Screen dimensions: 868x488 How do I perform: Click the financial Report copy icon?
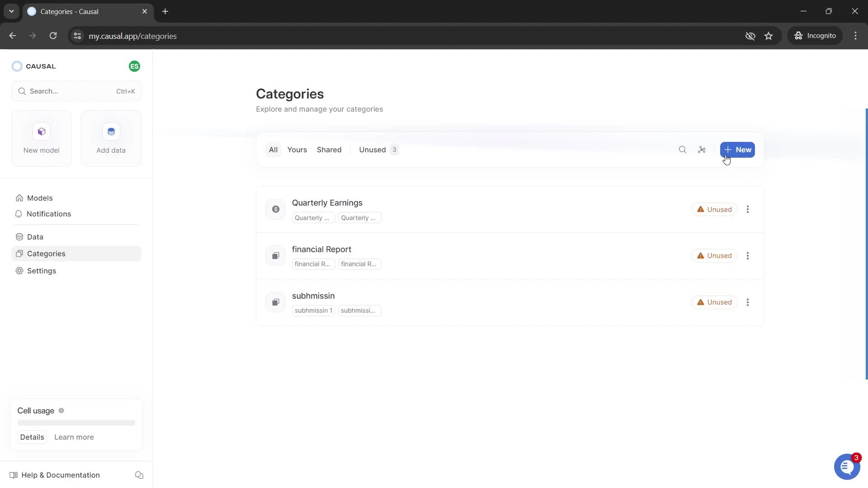click(275, 255)
